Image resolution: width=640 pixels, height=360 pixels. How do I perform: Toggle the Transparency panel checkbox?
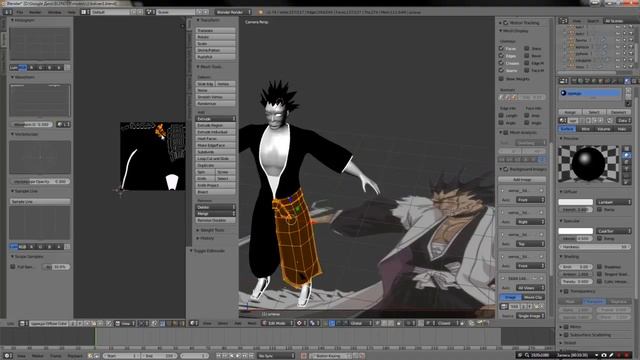pos(566,291)
